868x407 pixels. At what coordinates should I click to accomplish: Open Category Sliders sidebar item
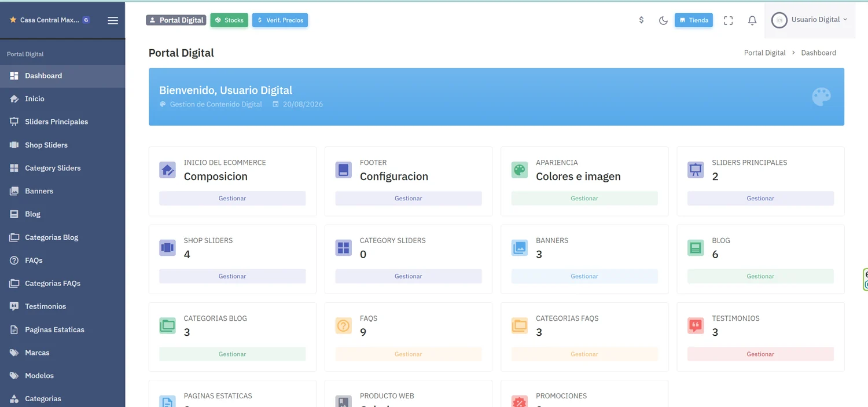[62, 168]
